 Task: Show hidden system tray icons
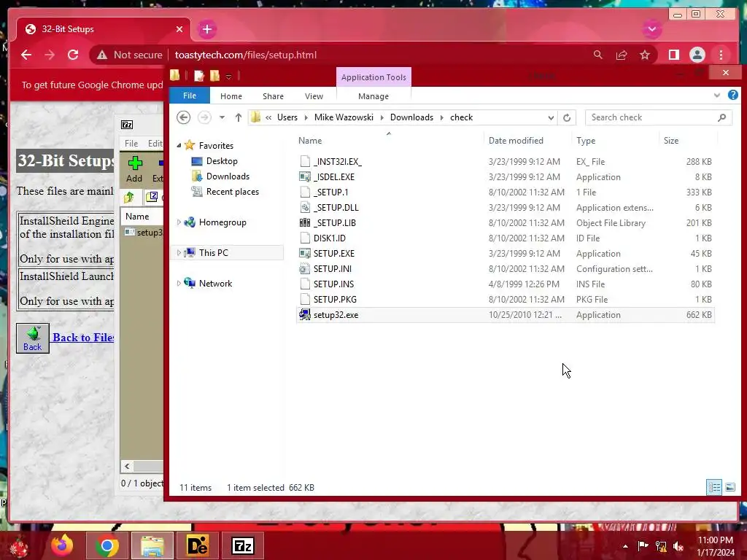(x=625, y=545)
